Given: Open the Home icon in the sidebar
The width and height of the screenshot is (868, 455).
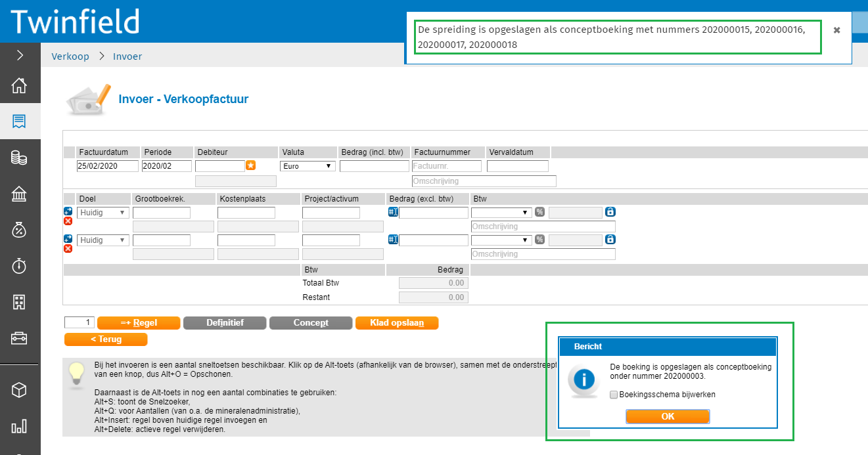Looking at the screenshot, I should tap(19, 85).
